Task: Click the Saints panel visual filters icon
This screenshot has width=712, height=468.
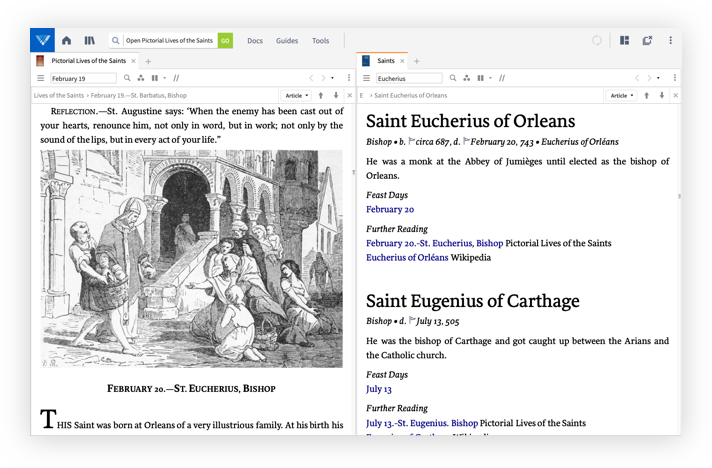Action: 466,78
